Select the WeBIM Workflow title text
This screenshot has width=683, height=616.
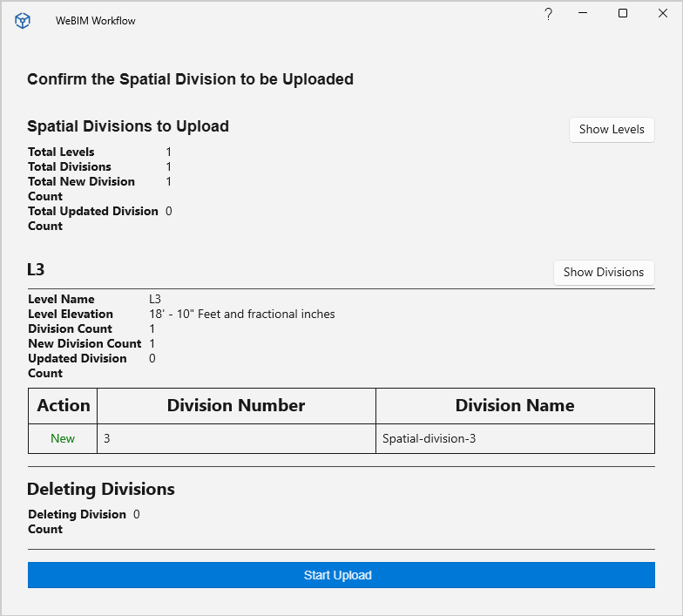pos(96,21)
